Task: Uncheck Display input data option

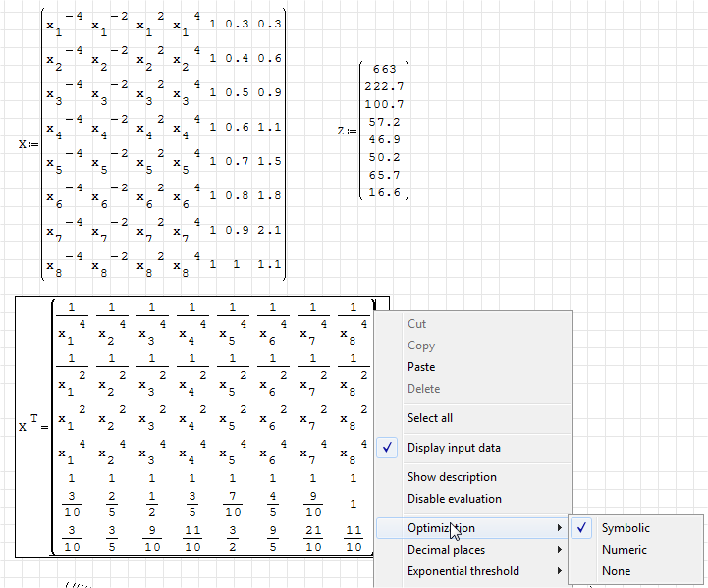Action: click(x=454, y=448)
